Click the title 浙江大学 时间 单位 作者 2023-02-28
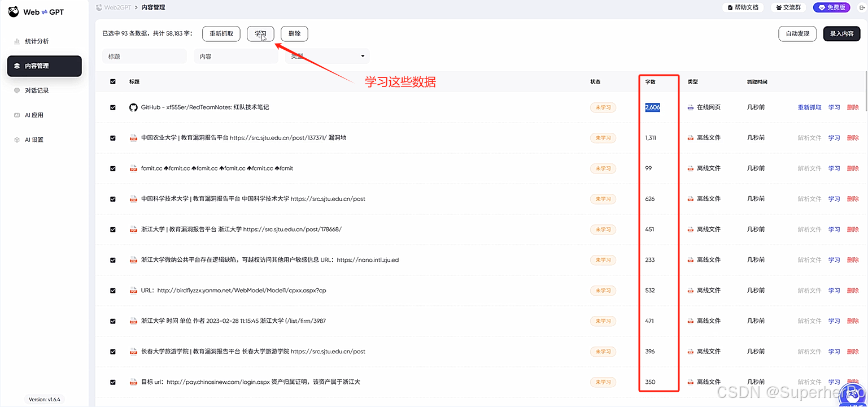 pos(233,321)
